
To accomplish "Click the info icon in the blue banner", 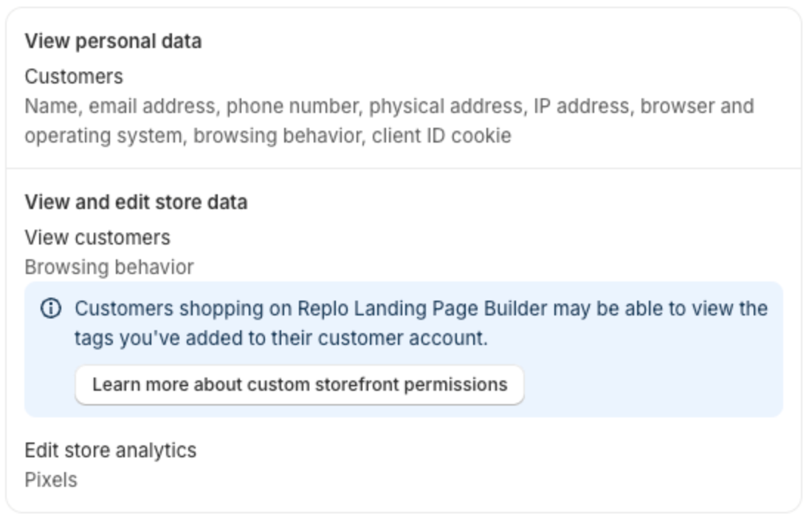I will pos(51,309).
